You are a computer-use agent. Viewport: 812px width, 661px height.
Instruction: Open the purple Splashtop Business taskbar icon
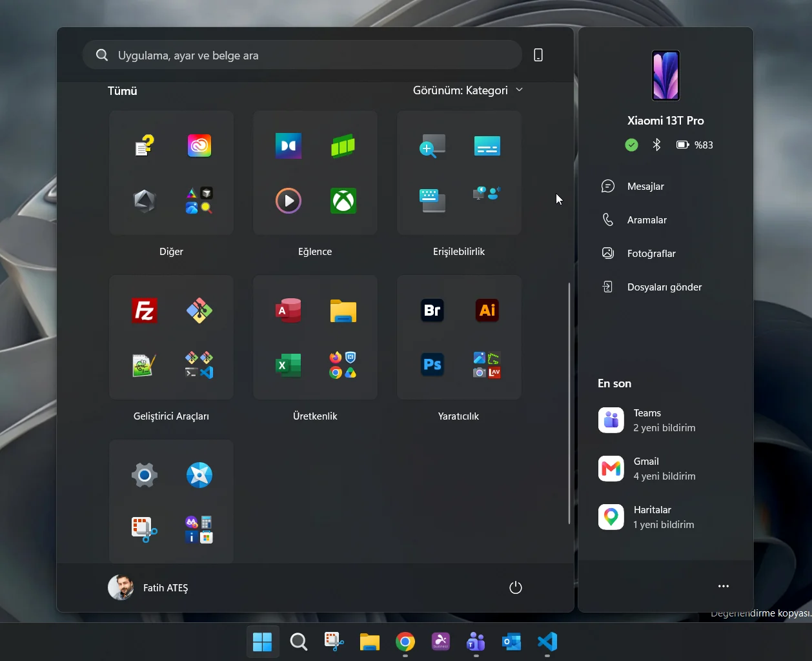tap(441, 642)
